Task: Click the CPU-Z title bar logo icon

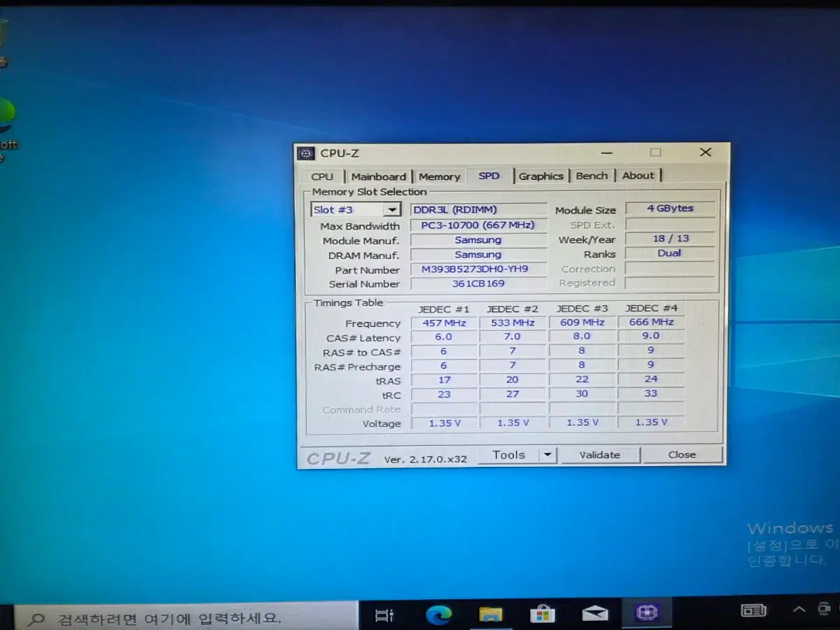Action: 306,153
